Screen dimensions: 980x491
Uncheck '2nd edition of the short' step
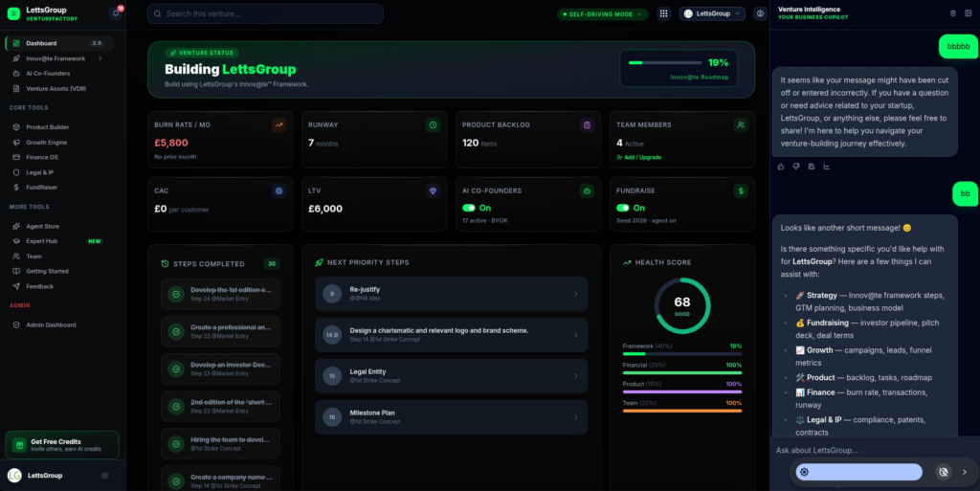click(x=176, y=406)
